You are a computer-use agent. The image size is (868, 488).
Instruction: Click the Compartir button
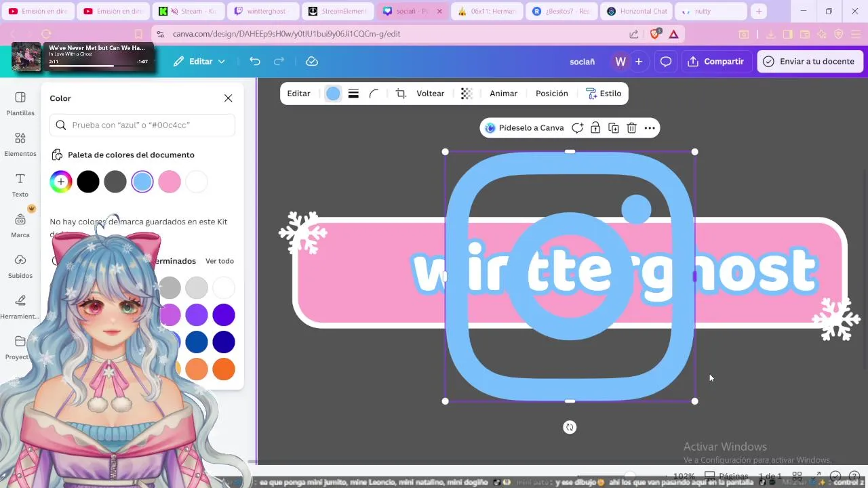pyautogui.click(x=716, y=62)
